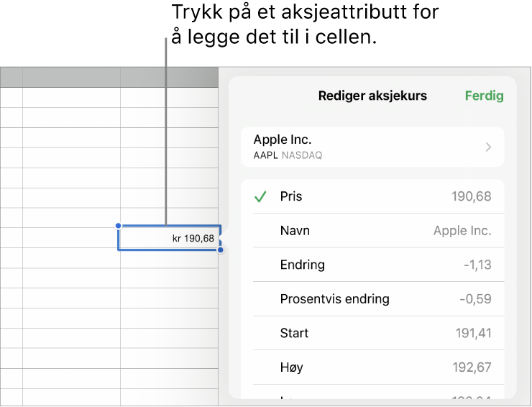Click the bottom-right selection handle of the cell
This screenshot has height=407, width=532.
pyautogui.click(x=221, y=250)
